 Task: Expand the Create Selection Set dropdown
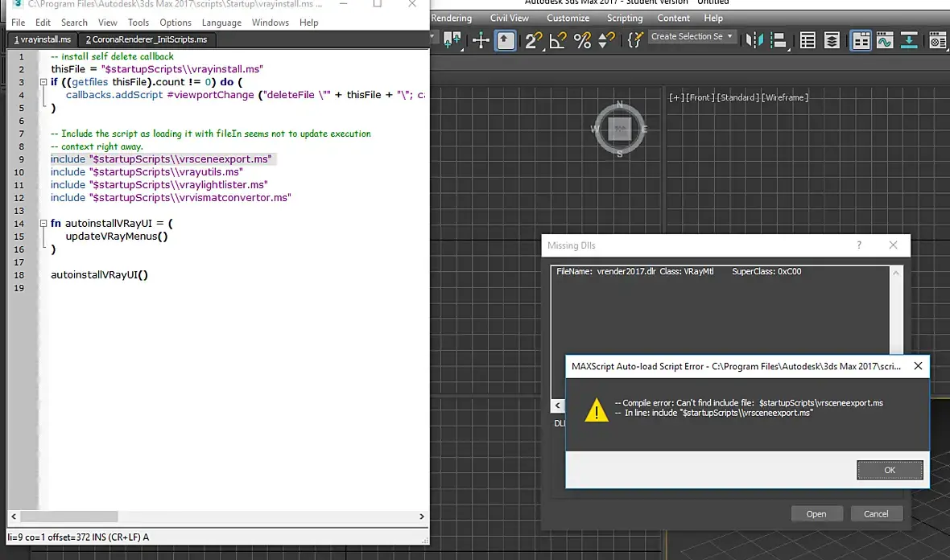pos(730,36)
